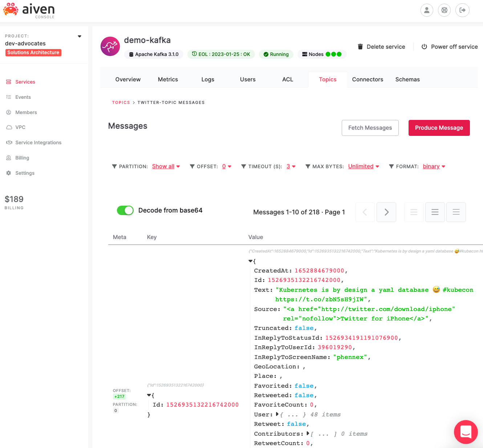Switch to the Connectors tab

pyautogui.click(x=368, y=79)
